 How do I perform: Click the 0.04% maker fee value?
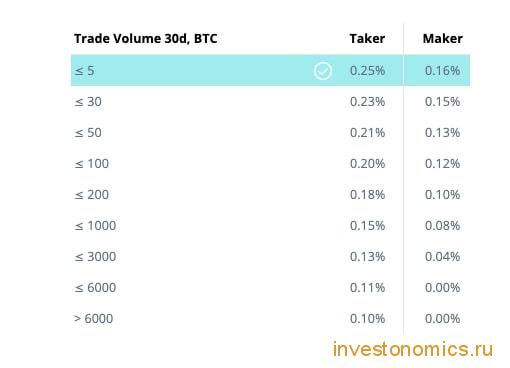pos(442,257)
